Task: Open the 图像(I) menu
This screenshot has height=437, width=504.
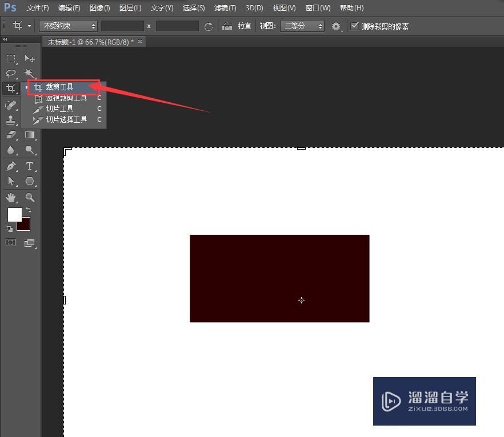Action: click(x=99, y=8)
